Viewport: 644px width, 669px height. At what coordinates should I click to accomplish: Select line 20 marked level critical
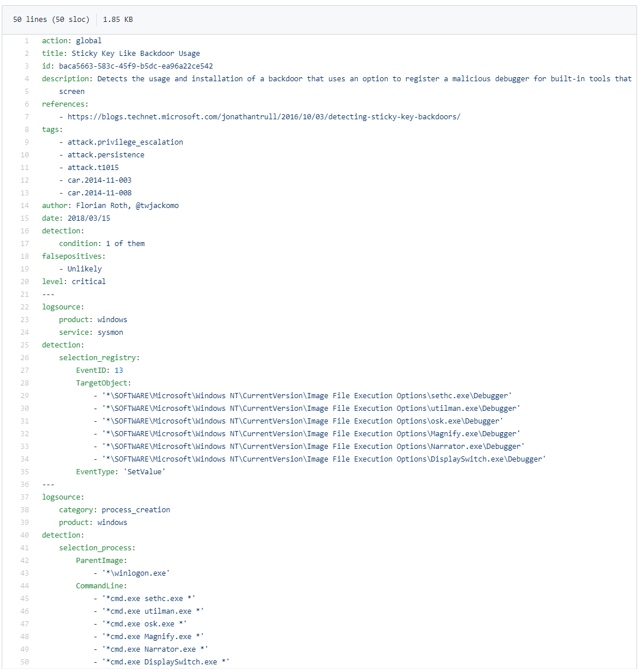26,281
